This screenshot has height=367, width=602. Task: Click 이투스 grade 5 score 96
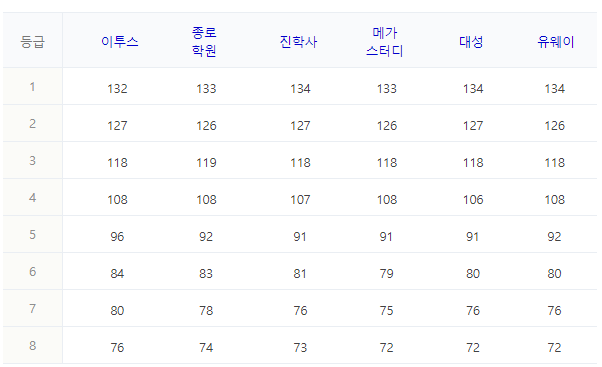[117, 236]
